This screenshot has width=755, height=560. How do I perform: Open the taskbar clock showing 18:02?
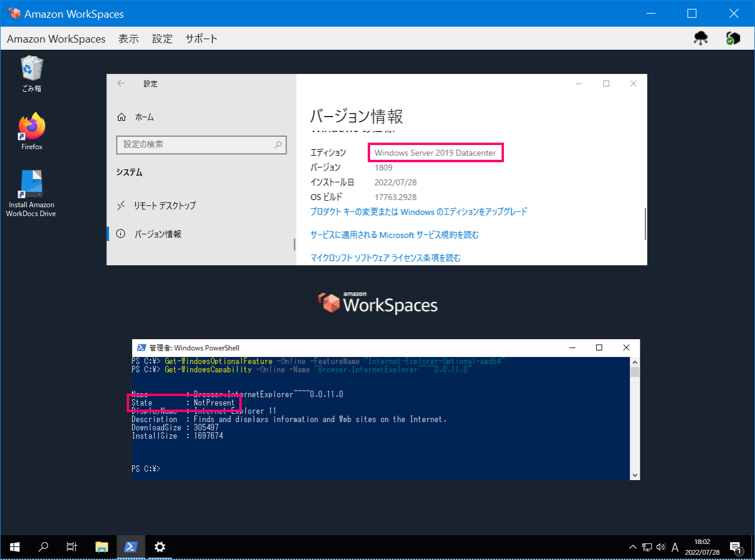tap(703, 547)
